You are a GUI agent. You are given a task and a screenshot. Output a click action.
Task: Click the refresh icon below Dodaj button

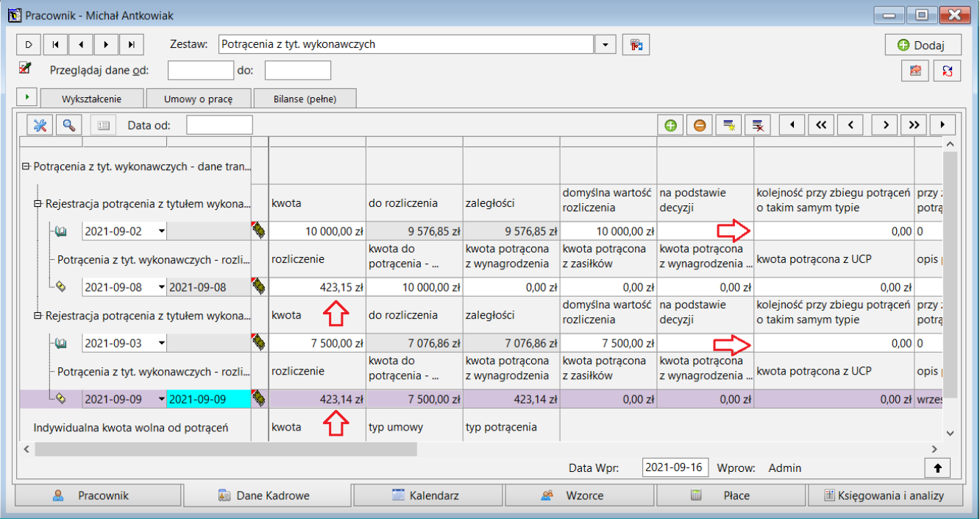947,71
